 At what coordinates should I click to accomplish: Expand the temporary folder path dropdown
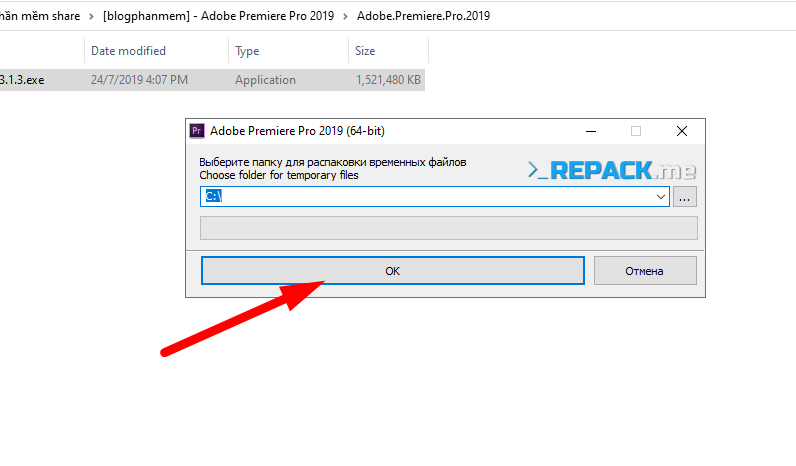point(660,196)
